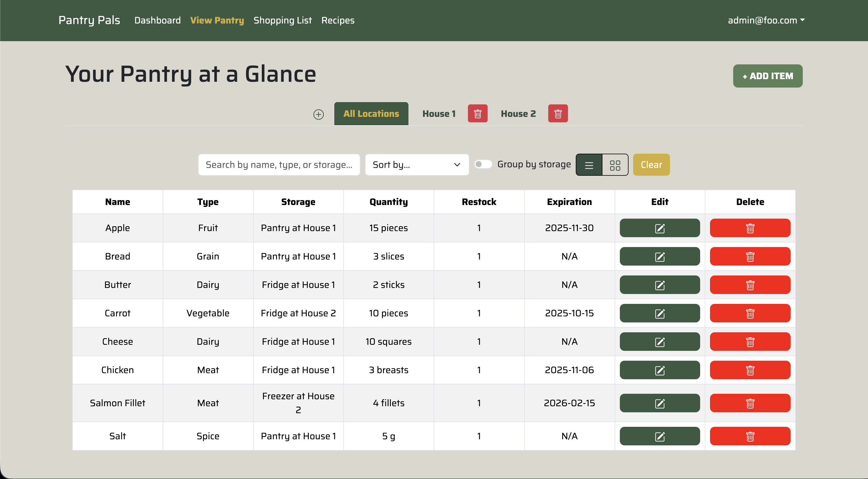Delete the Bread item via trash icon
Viewport: 868px width, 479px height.
click(750, 256)
